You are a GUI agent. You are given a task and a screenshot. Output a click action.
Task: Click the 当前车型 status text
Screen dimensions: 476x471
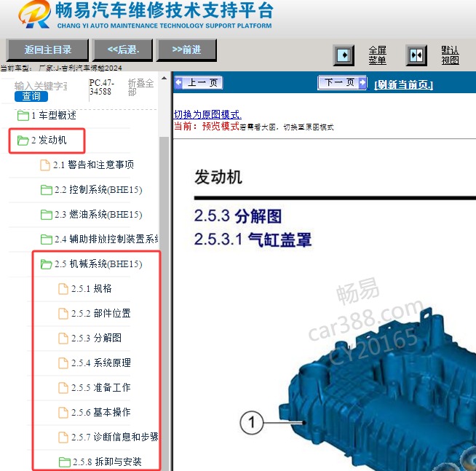pos(61,68)
